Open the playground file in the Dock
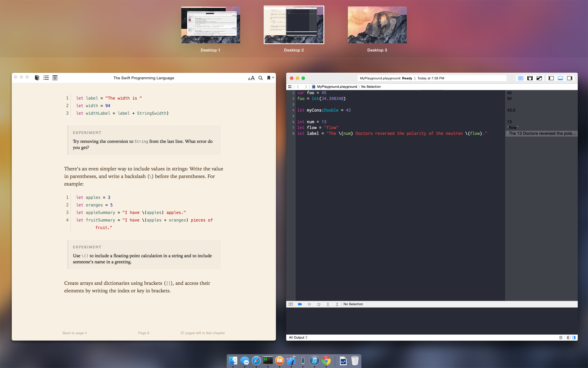Viewport: 588px width, 368px height. (x=343, y=361)
